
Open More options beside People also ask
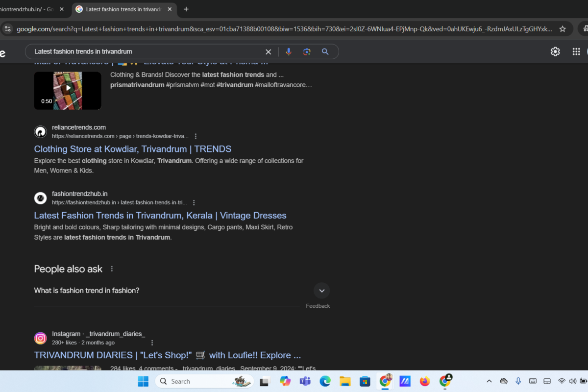pos(112,269)
